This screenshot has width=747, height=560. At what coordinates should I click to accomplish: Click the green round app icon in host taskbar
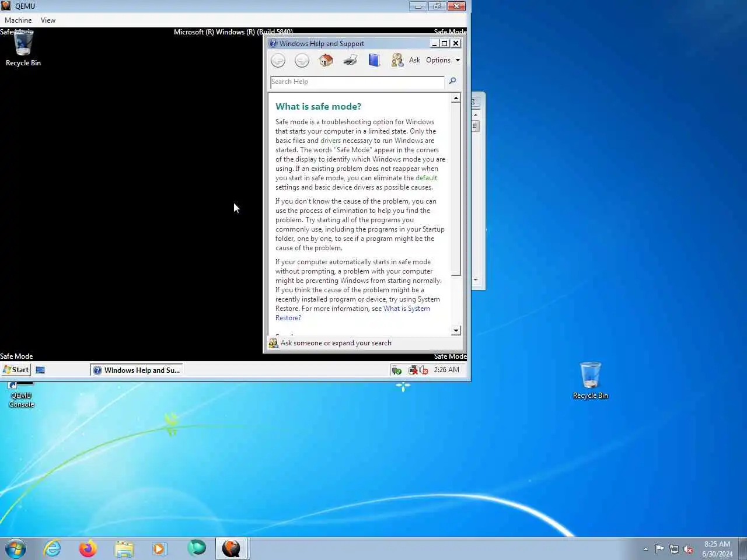(x=197, y=548)
